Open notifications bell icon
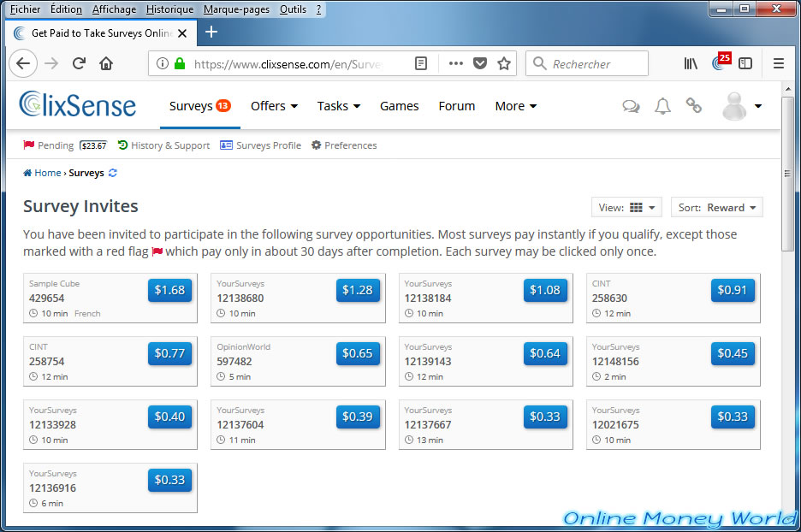The image size is (801, 532). [662, 106]
